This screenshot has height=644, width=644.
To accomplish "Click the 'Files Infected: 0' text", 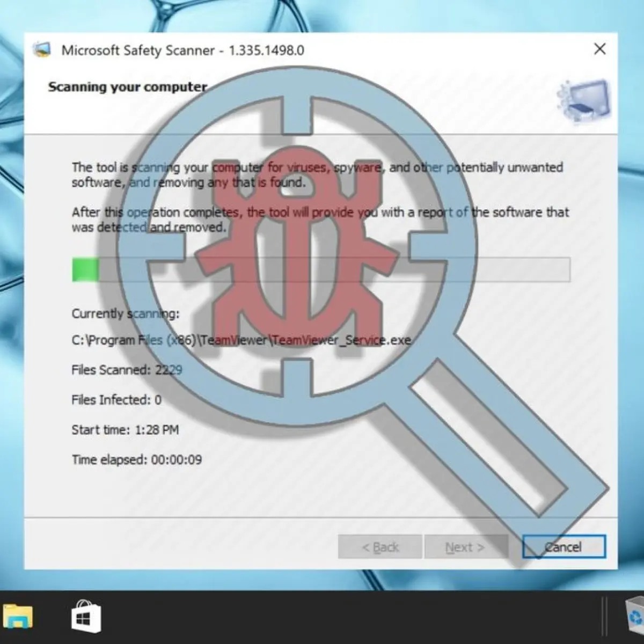I will (116, 400).
